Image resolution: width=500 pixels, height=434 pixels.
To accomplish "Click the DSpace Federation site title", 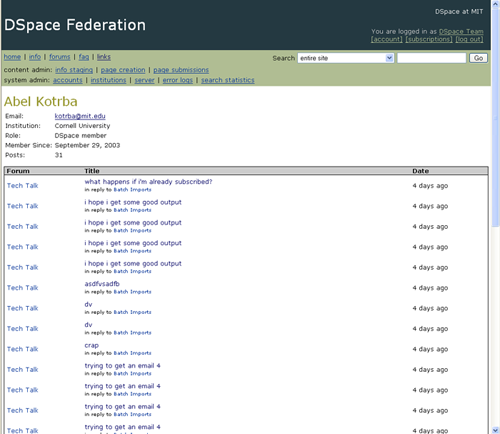I will coord(75,25).
